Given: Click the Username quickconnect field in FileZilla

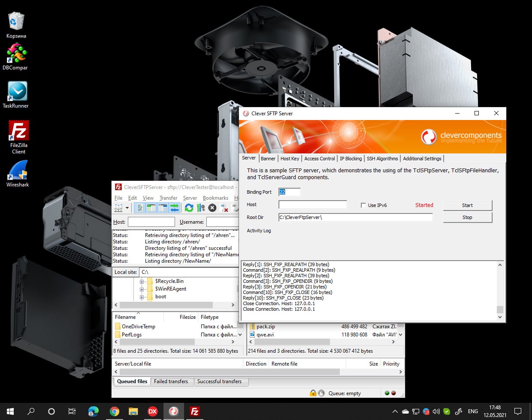Looking at the screenshot, I should click(x=222, y=222).
